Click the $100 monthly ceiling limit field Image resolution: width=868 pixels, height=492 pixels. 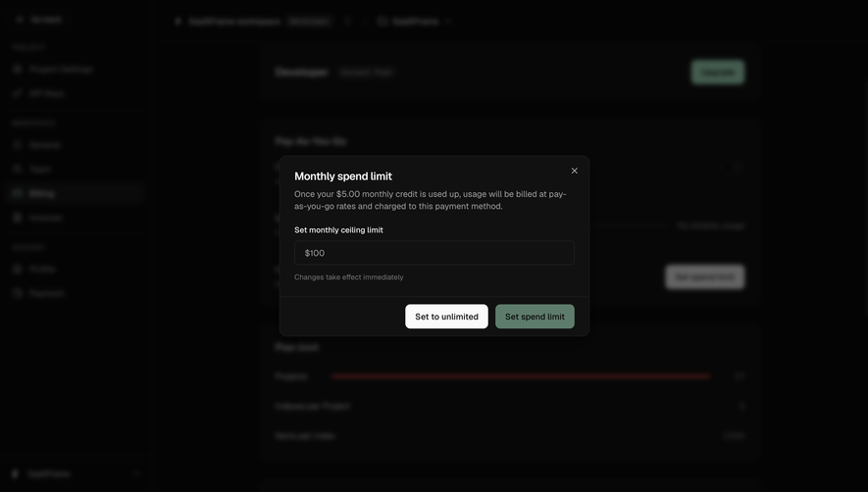(434, 253)
